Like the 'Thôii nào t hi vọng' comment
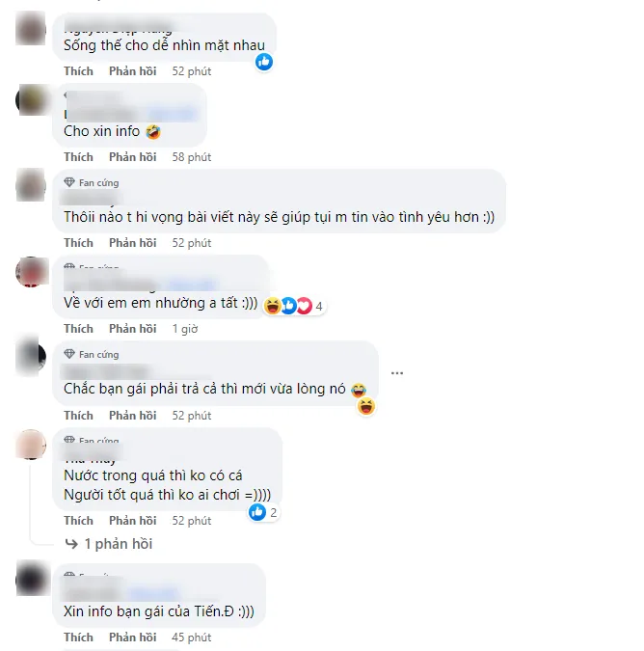 [x=78, y=242]
